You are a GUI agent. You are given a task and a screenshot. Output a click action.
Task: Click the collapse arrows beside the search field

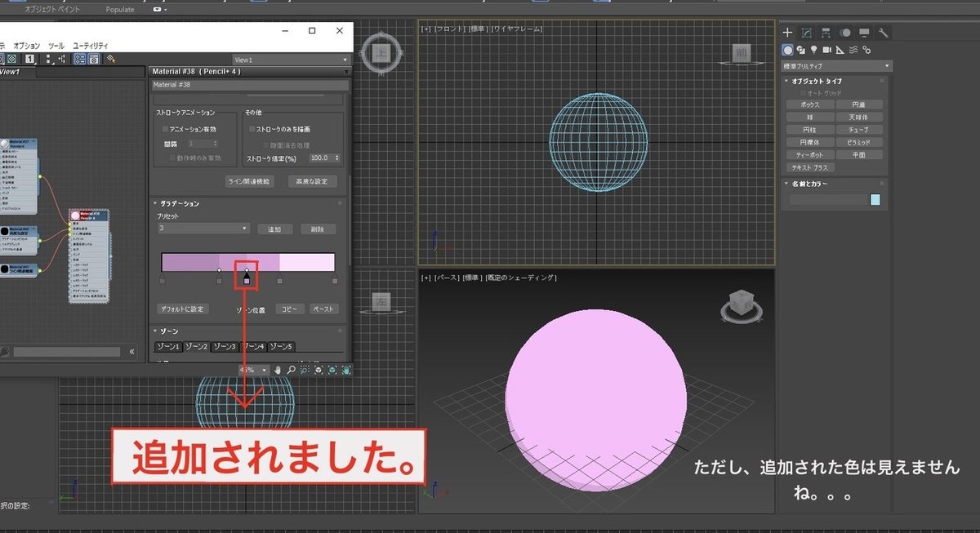point(132,352)
